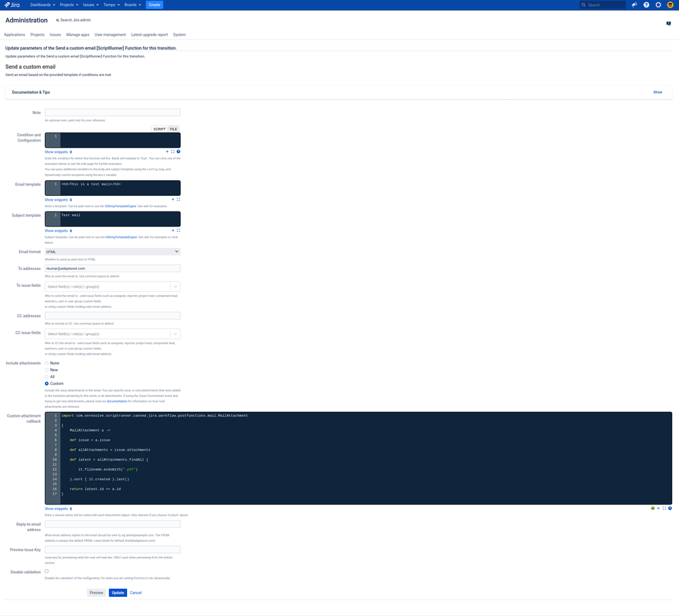Open the Email format dropdown
The image size is (679, 616).
pos(112,251)
